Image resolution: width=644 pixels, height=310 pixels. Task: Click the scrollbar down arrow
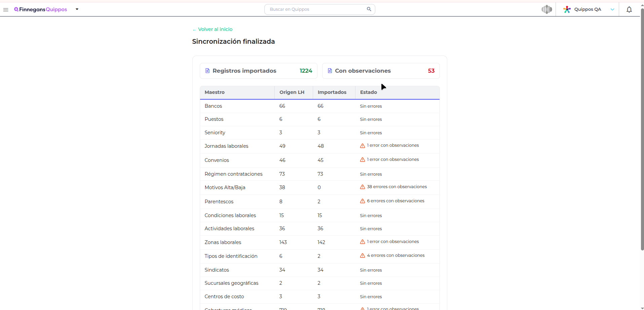[642, 308]
